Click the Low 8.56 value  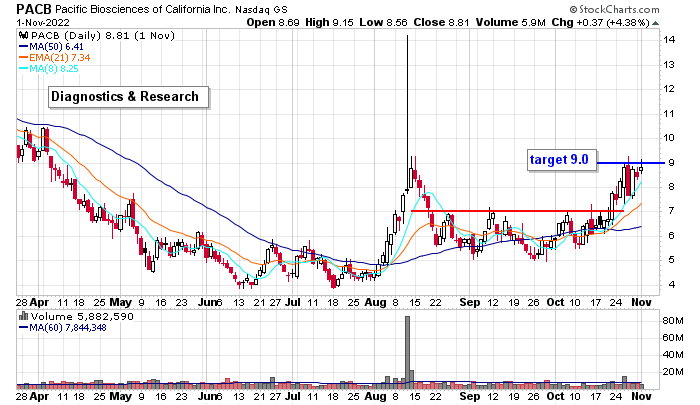point(383,22)
